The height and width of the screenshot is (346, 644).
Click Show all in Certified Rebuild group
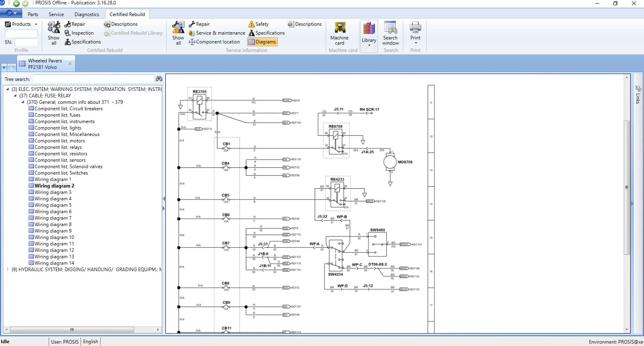[54, 33]
